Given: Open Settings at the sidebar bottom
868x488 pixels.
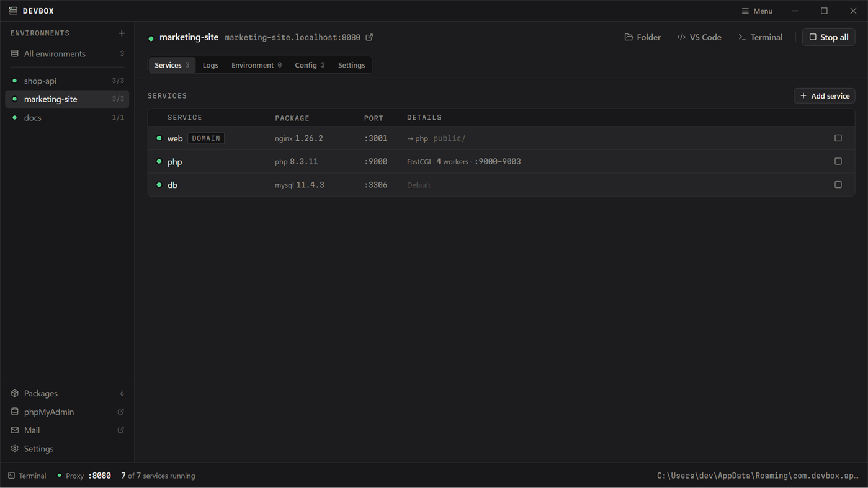Looking at the screenshot, I should tap(67, 449).
